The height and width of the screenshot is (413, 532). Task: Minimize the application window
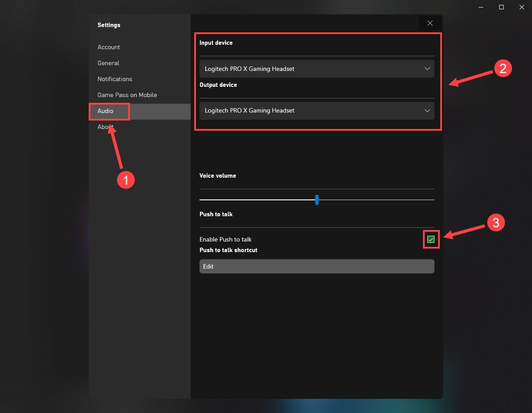[x=481, y=7]
